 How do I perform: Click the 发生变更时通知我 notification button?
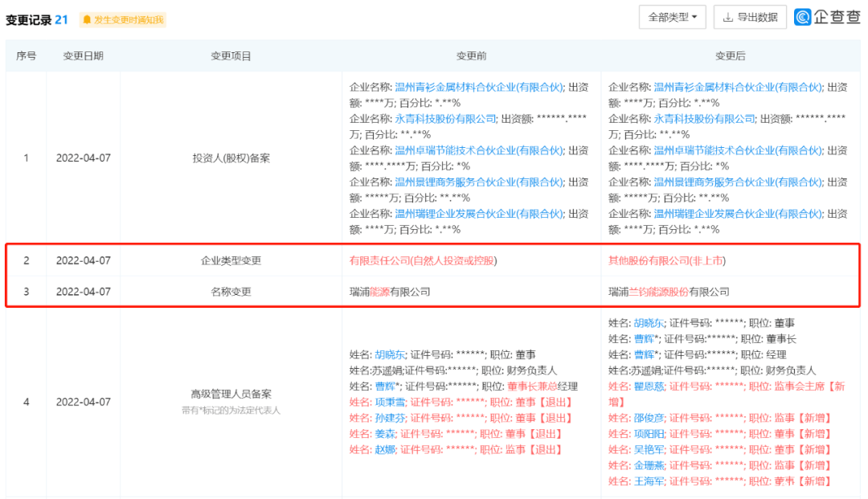(123, 20)
